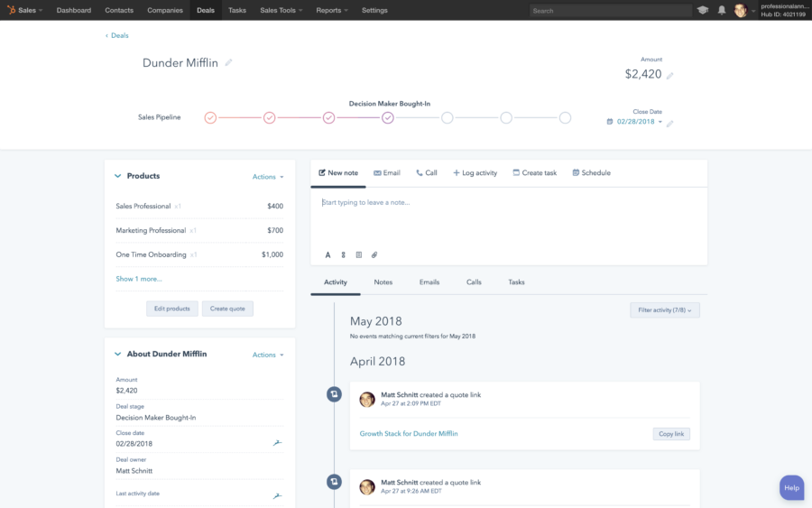Select the third pipeline stage circle
The image size is (812, 508).
[328, 117]
